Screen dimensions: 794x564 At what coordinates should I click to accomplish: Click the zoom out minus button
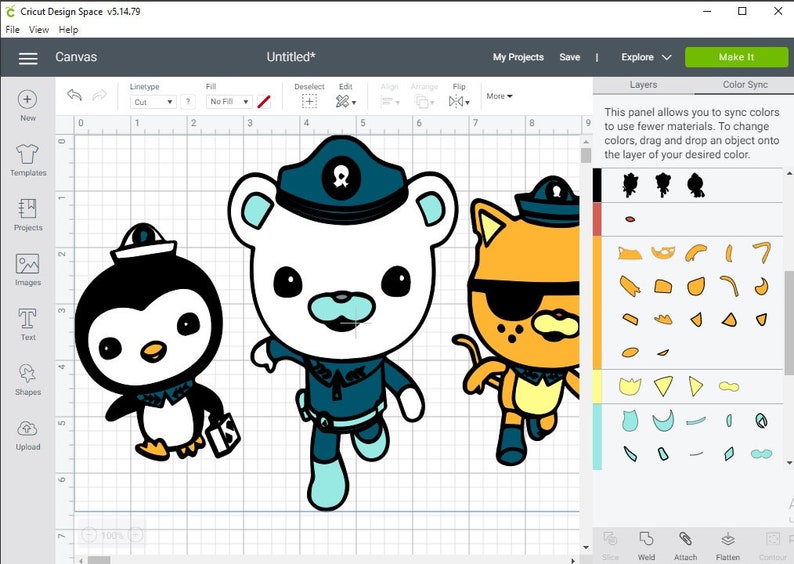pos(89,535)
